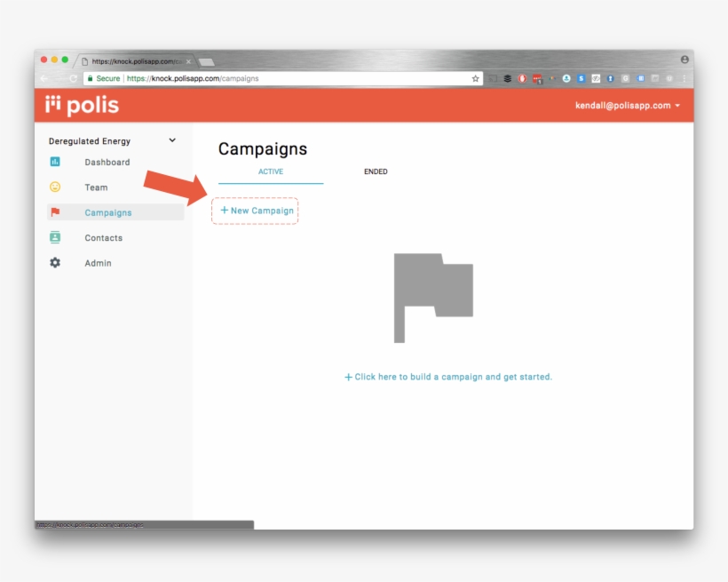Viewport: 728px width, 582px height.
Task: Click the bookmark star in the address bar
Action: (476, 78)
